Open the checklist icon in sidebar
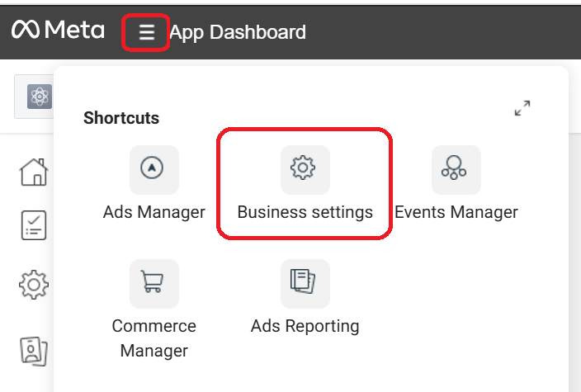This screenshot has height=392, width=581. tap(34, 225)
